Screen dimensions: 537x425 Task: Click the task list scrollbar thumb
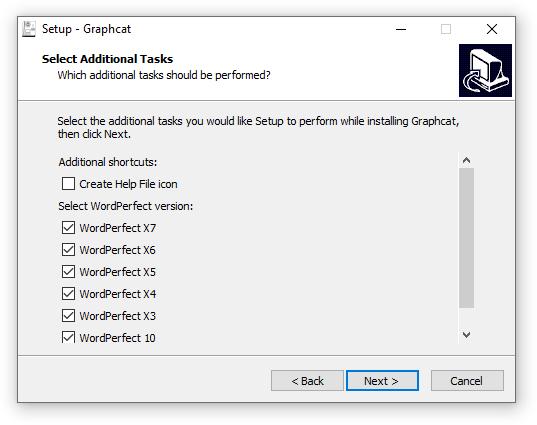(x=466, y=238)
